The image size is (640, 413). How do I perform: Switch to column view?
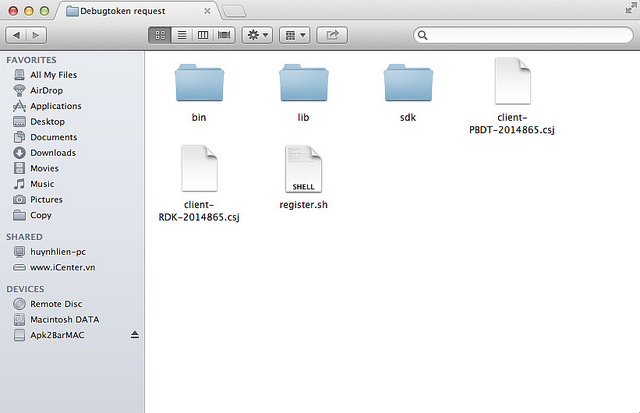pyautogui.click(x=203, y=35)
